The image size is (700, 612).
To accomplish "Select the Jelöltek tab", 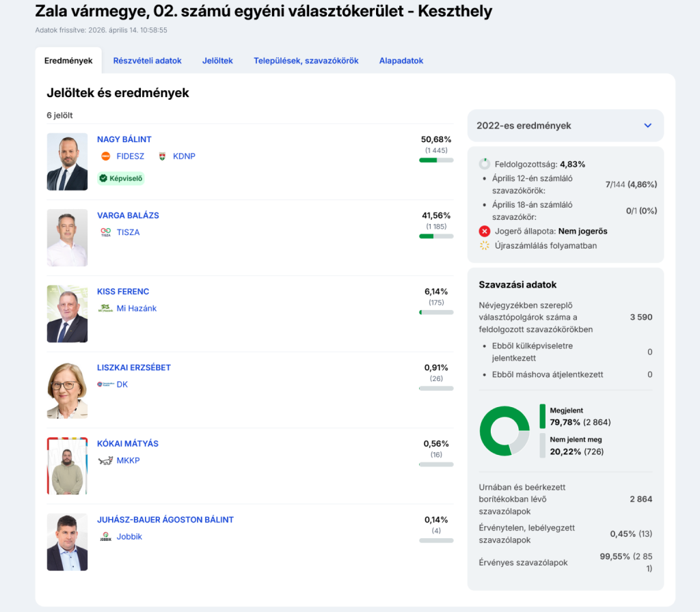I will (x=217, y=61).
